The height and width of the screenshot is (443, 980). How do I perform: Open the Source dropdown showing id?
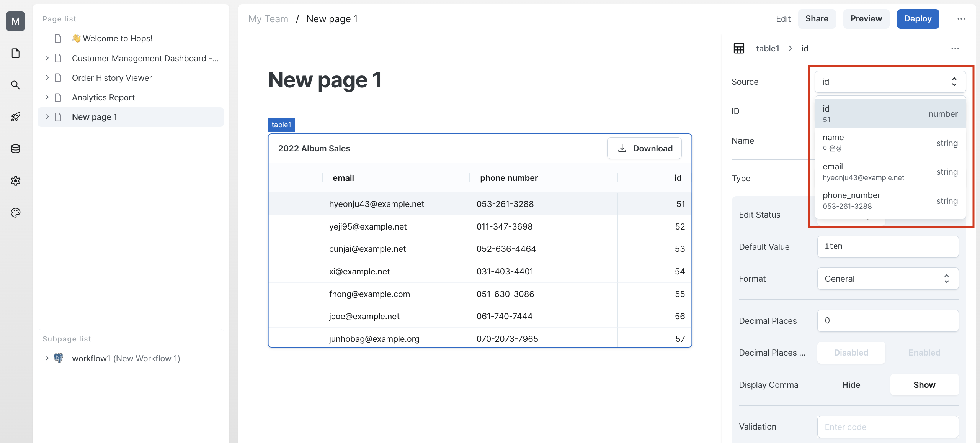(x=890, y=82)
